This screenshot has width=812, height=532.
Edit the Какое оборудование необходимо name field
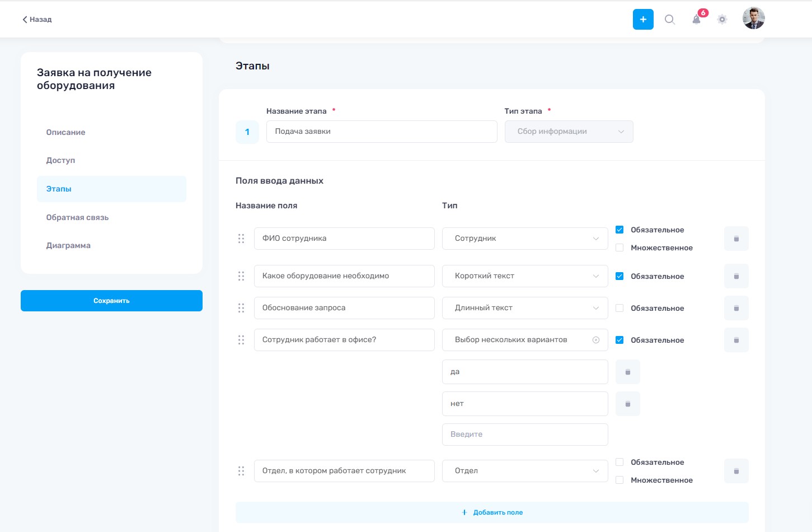pos(344,276)
